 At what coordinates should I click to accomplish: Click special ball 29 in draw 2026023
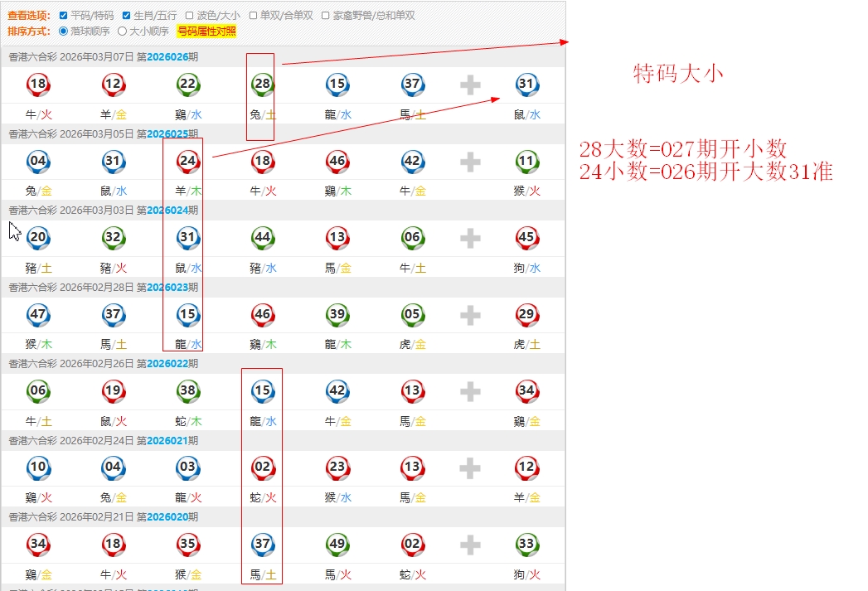coord(526,314)
